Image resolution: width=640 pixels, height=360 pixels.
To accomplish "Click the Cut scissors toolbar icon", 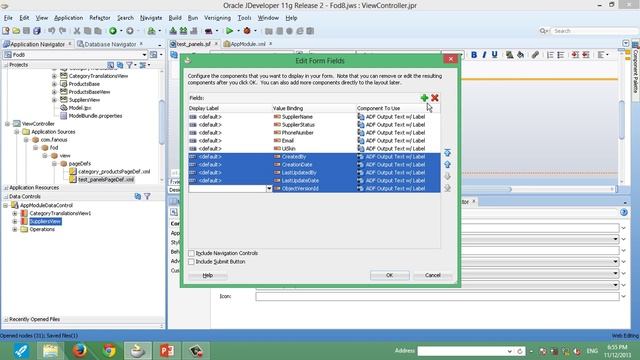I will pyautogui.click(x=77, y=31).
